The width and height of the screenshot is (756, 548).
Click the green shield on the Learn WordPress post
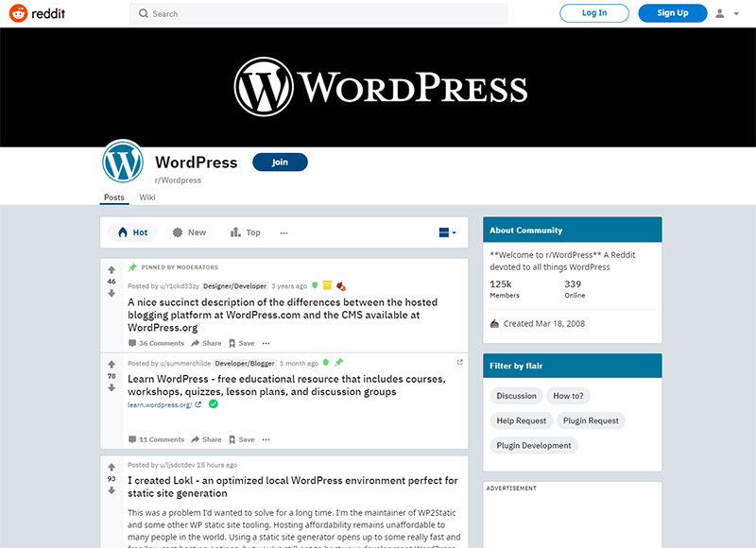tap(326, 363)
